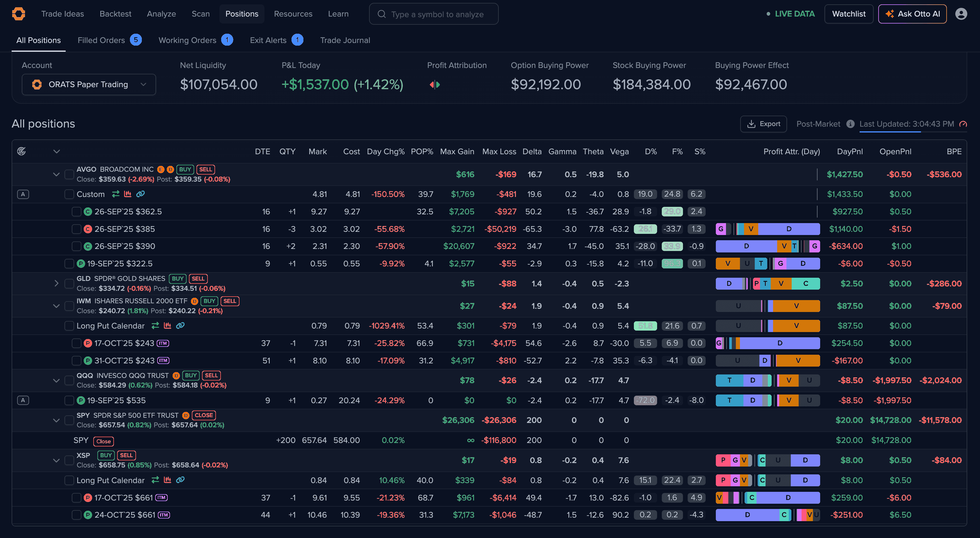The image size is (980, 538).
Task: Click the A alert badge on AVGO Custom row
Action: (x=23, y=194)
